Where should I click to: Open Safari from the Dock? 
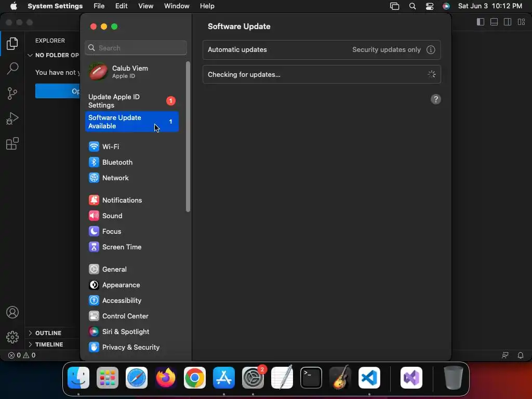(137, 378)
